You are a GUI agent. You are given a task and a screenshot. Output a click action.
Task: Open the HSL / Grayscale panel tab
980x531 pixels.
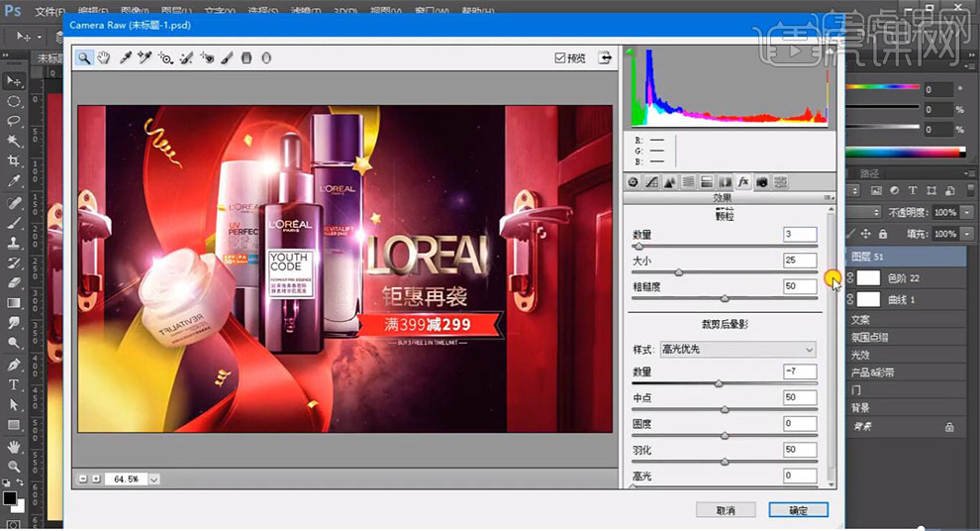pos(688,182)
